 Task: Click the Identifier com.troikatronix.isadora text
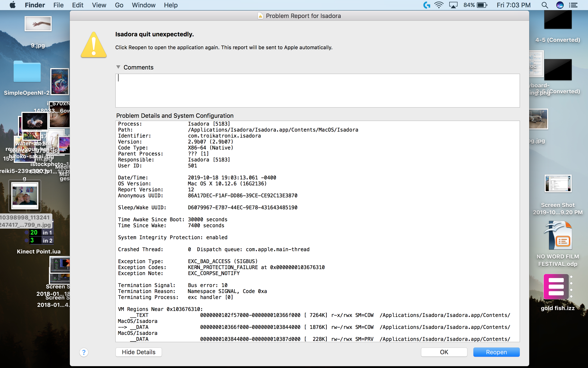pyautogui.click(x=224, y=135)
